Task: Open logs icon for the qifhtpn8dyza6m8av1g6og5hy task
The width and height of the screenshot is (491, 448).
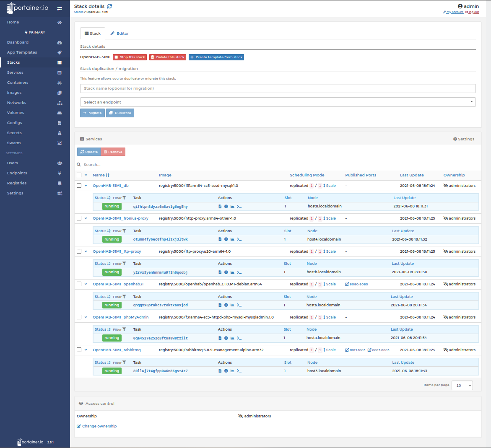Action: coord(220,207)
